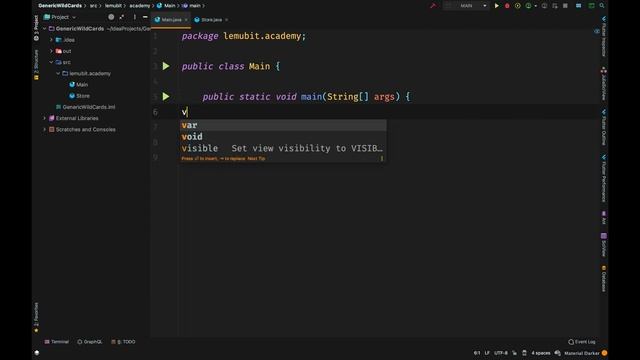Viewport: 640px width, 360px height.
Task: Open the Terminal tool window
Action: coord(57,342)
